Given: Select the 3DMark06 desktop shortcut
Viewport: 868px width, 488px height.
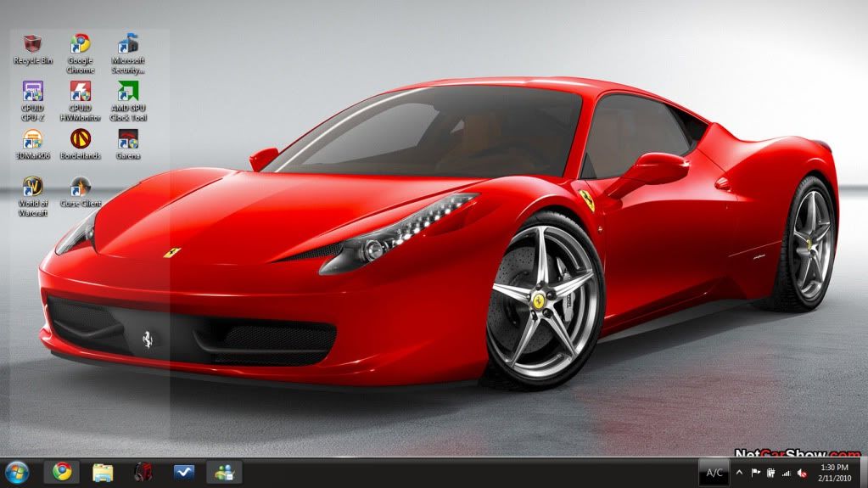Looking at the screenshot, I should [x=32, y=144].
